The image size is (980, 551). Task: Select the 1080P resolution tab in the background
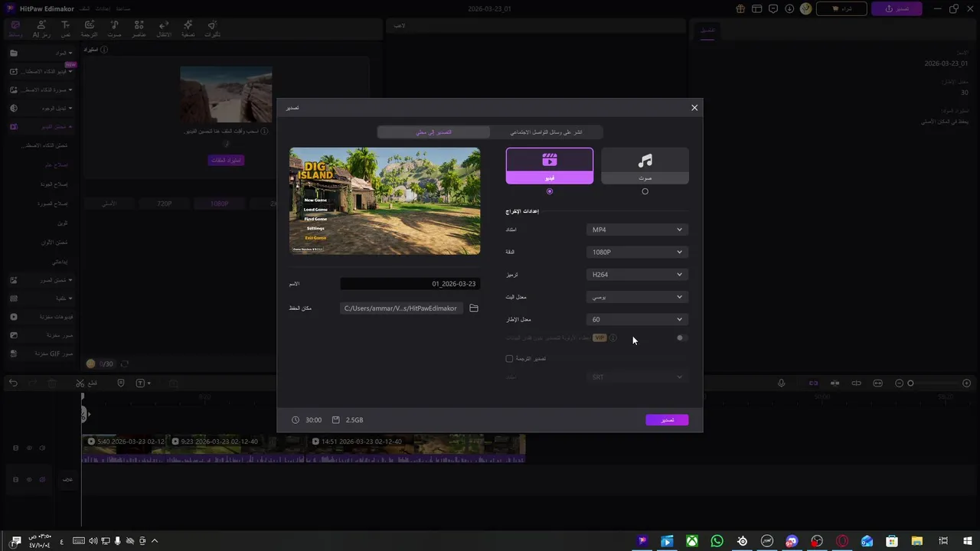click(x=219, y=204)
